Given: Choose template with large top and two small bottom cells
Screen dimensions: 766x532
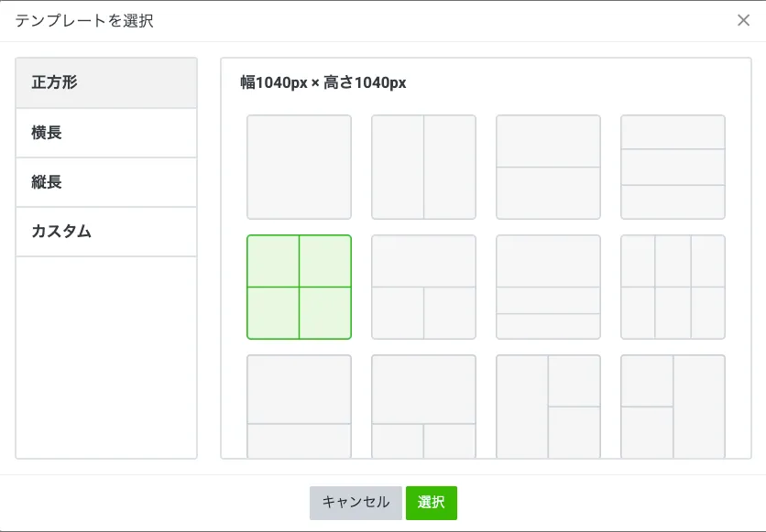Looking at the screenshot, I should (423, 406).
